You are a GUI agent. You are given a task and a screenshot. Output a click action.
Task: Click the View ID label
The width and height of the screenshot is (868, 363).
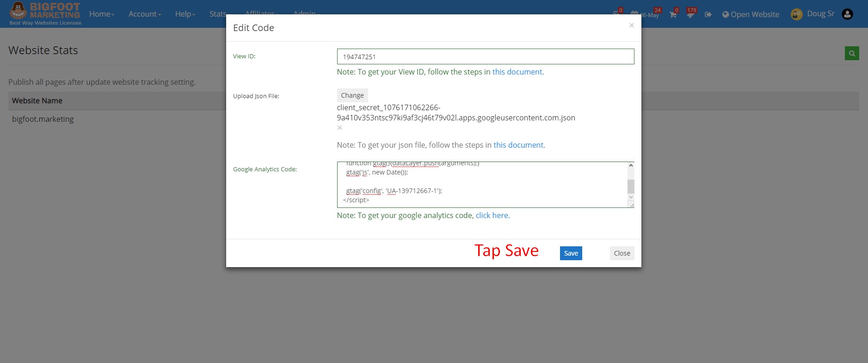(x=244, y=56)
